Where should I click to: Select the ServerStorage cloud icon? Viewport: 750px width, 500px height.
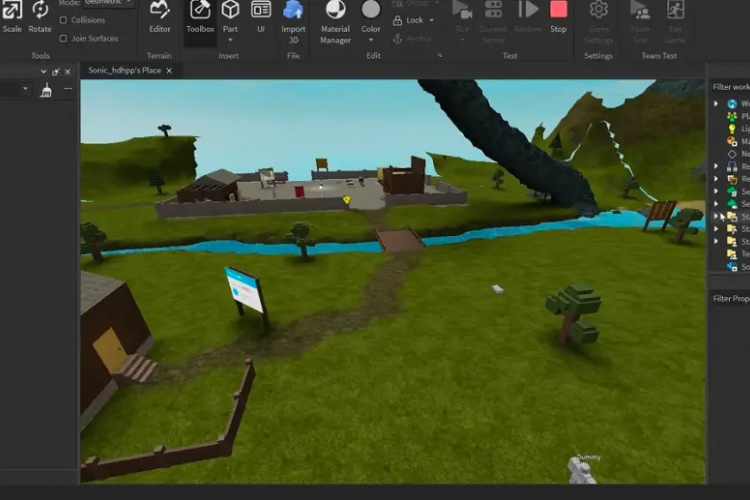732,204
